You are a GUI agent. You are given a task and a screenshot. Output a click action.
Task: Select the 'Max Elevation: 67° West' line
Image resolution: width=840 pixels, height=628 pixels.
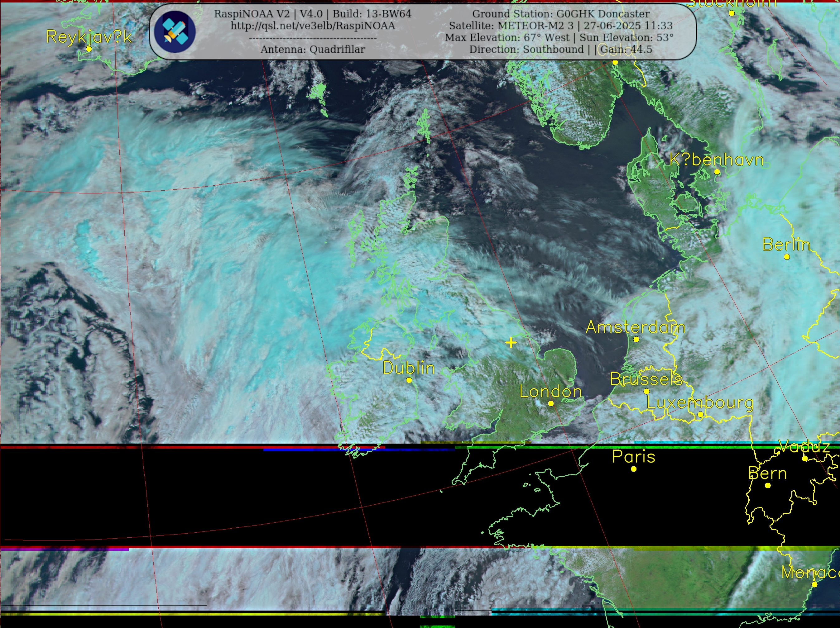click(559, 38)
